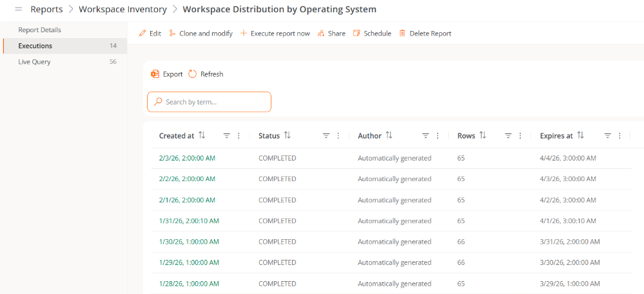Click the Edit pencil icon
The image size is (644, 294).
(x=142, y=34)
